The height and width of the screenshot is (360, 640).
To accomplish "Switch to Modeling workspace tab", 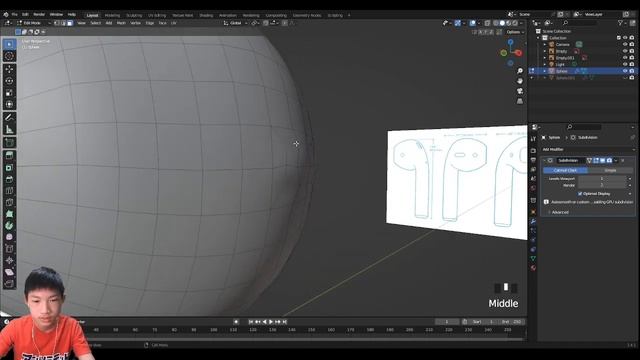I will (112, 16).
